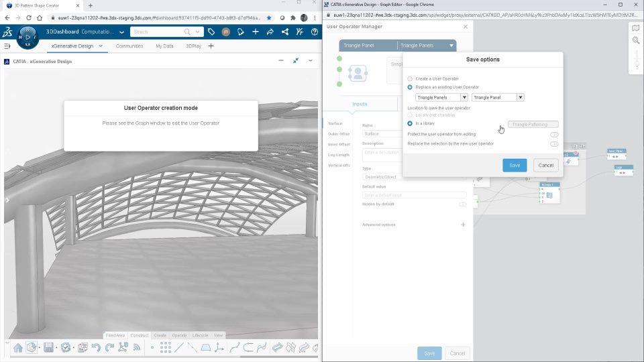Open the CATIA widget menu chevron

click(x=311, y=61)
